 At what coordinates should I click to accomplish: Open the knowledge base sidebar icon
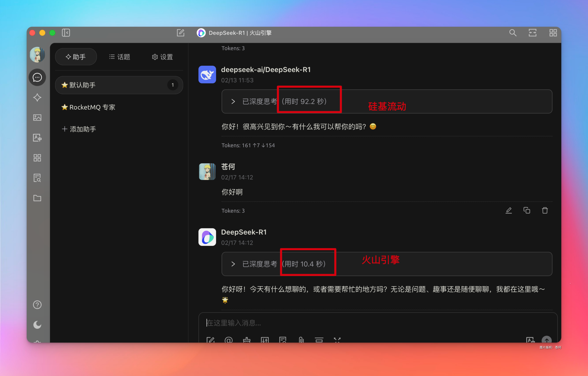coord(37,178)
